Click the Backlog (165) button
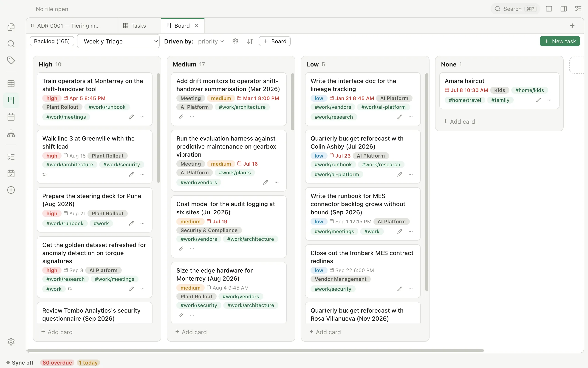The image size is (588, 368). click(52, 41)
